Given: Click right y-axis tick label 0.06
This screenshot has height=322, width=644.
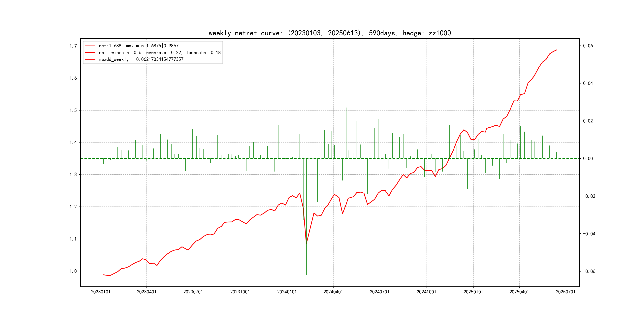Looking at the screenshot, I should coord(588,46).
